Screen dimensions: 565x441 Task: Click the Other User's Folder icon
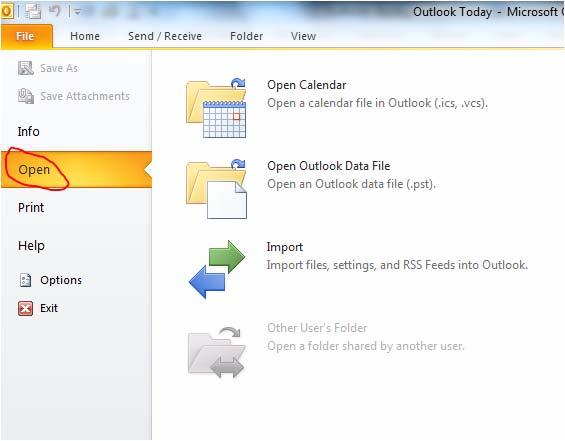point(217,352)
